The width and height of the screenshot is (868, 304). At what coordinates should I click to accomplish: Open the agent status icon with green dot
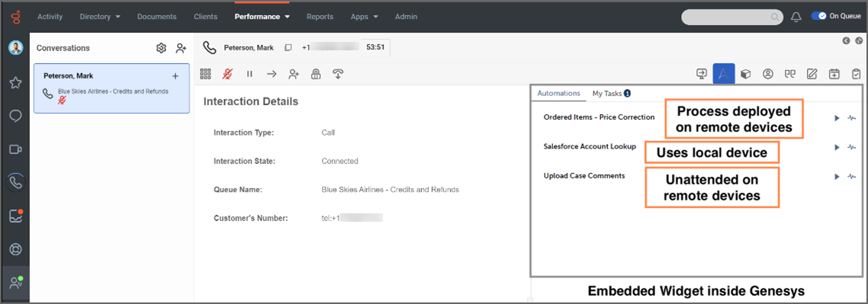pos(15,283)
